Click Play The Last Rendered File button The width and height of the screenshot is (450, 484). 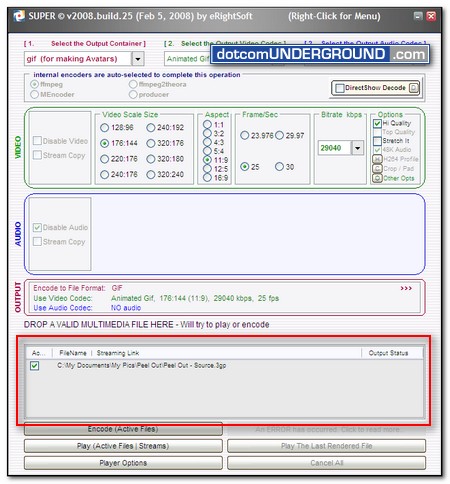click(x=326, y=446)
